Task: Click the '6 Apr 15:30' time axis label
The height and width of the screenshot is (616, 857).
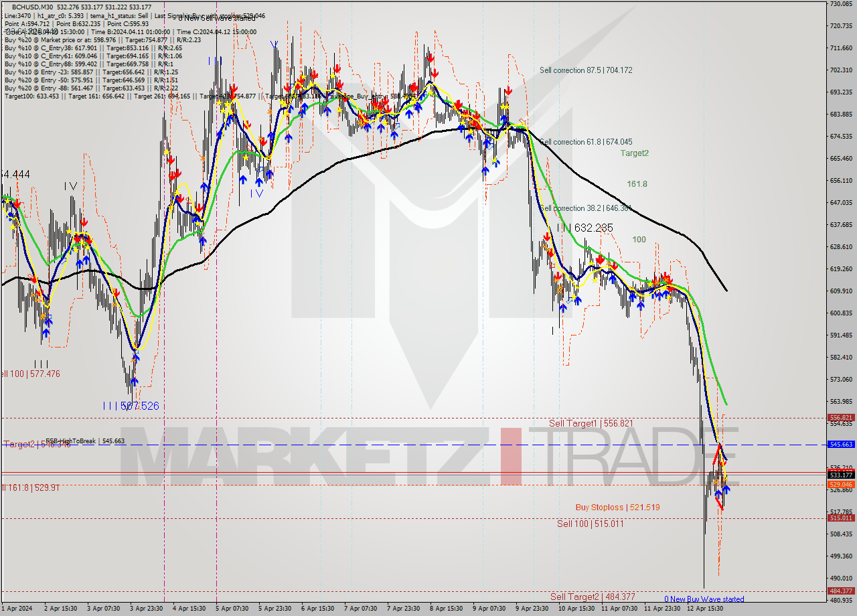Action: (317, 609)
